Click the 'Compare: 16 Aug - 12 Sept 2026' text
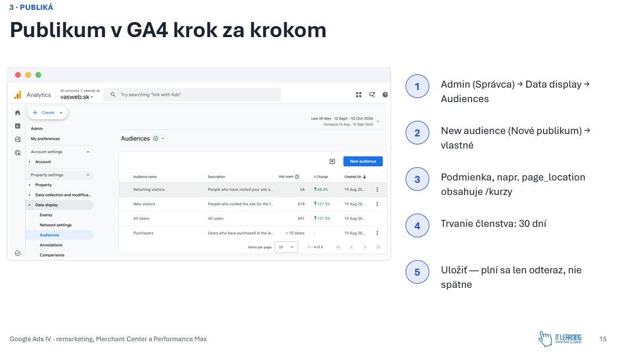This screenshot has width=644, height=354. pos(348,124)
